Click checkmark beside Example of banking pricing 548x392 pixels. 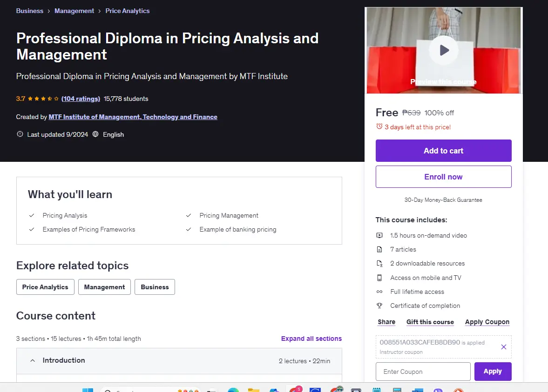pyautogui.click(x=189, y=229)
